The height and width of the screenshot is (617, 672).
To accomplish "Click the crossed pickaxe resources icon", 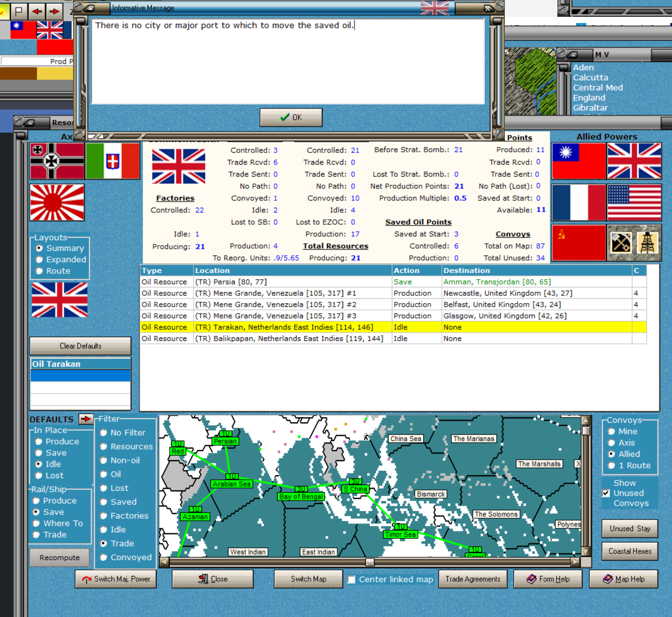I will 621,243.
